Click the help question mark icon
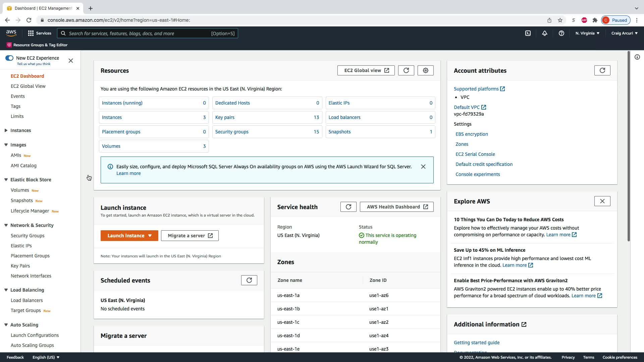 [x=561, y=33]
